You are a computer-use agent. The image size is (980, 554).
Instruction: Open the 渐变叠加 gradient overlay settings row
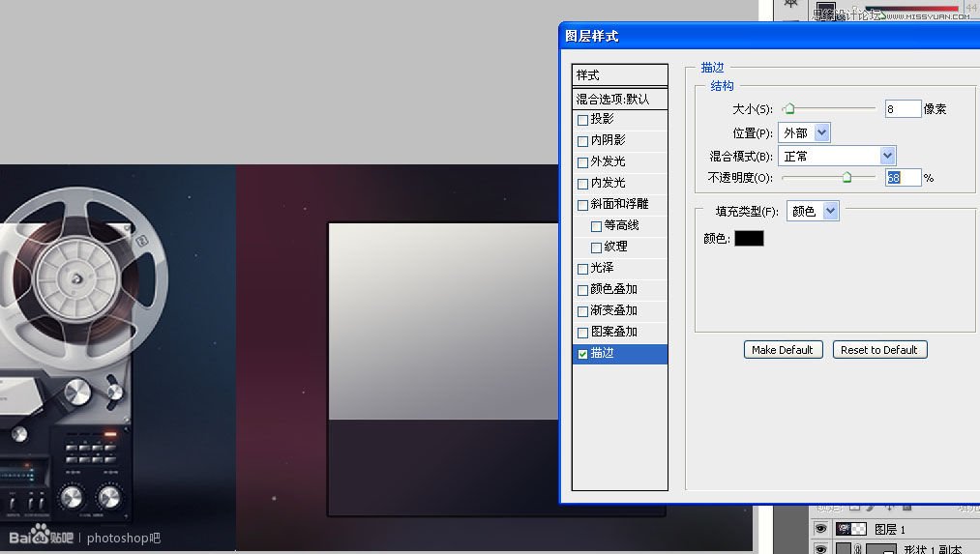point(620,310)
